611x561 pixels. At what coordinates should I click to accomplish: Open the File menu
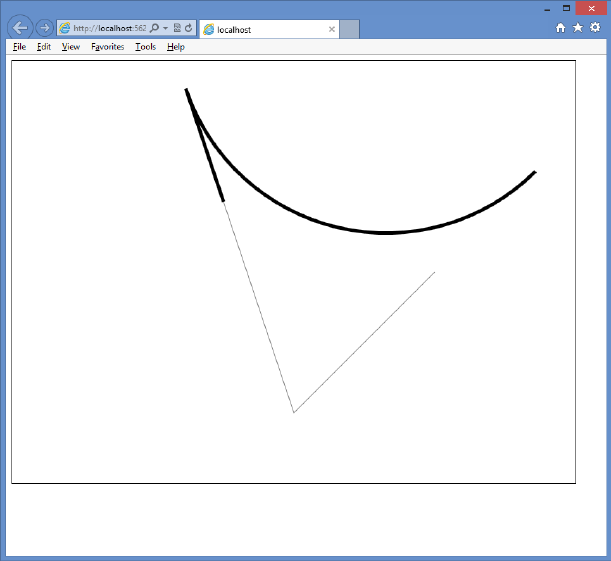19,47
